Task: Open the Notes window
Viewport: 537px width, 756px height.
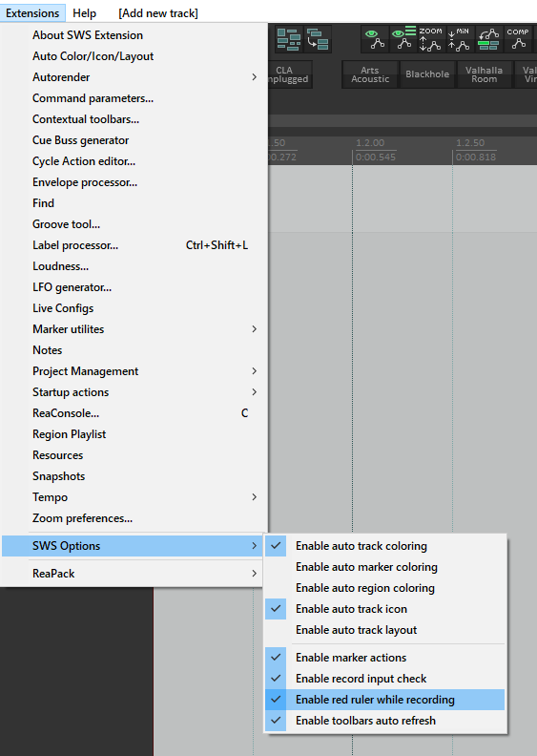Action: pyautogui.click(x=133, y=350)
